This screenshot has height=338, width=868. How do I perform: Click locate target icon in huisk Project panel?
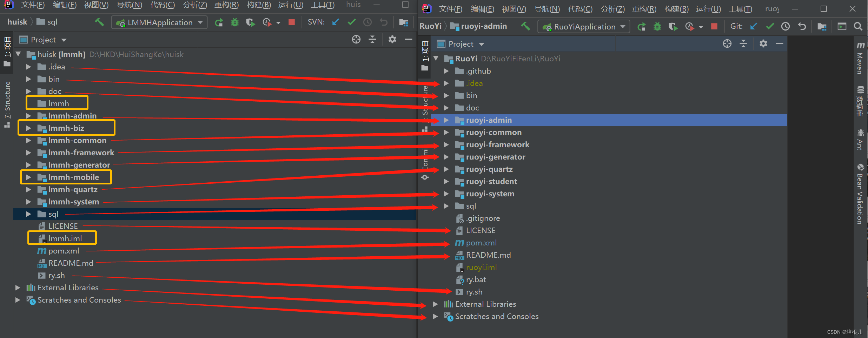tap(356, 40)
